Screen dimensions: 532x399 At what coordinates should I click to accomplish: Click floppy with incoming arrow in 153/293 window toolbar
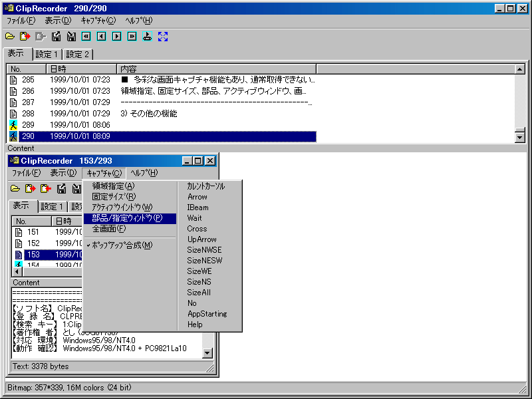click(x=76, y=189)
